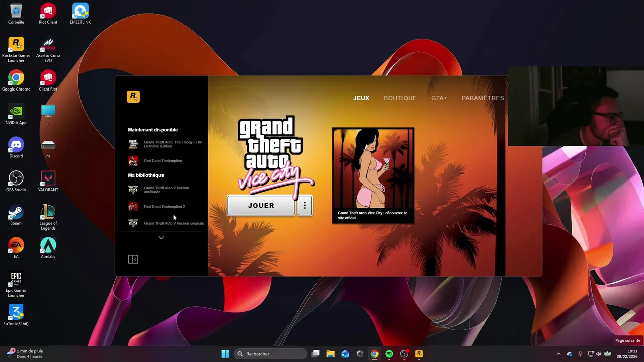Image resolution: width=644 pixels, height=362 pixels.
Task: Click the Rockstar logo in launcher sidebar
Action: (133, 97)
